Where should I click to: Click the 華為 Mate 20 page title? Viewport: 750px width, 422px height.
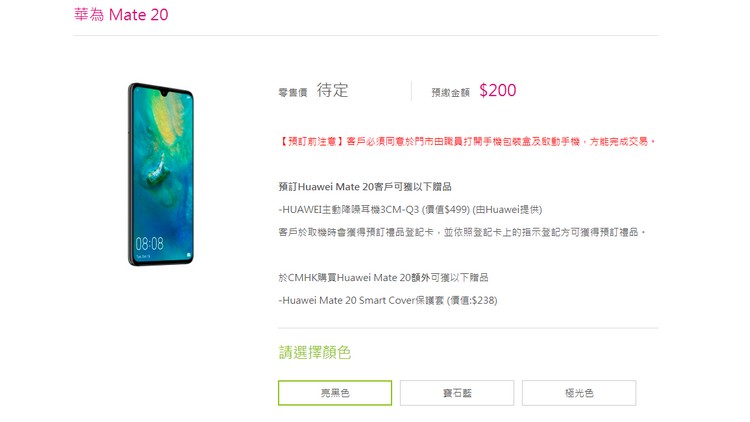click(121, 15)
